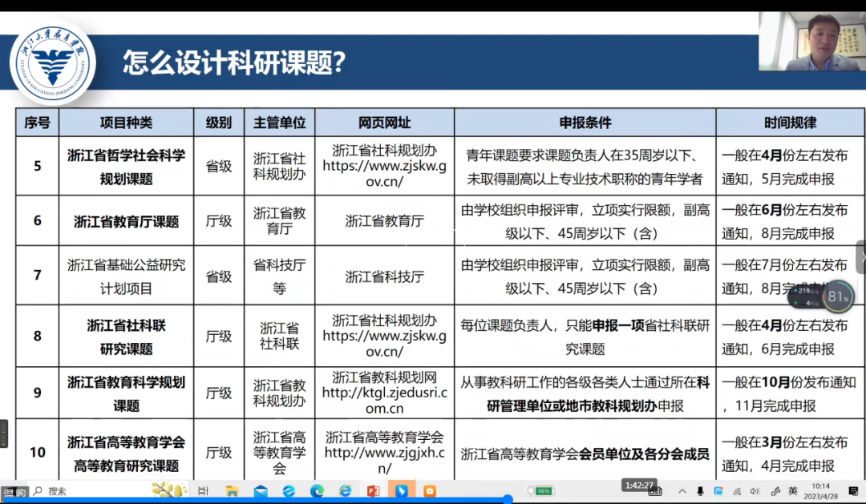Click the 厅级 level cell in row 9

pyautogui.click(x=219, y=393)
